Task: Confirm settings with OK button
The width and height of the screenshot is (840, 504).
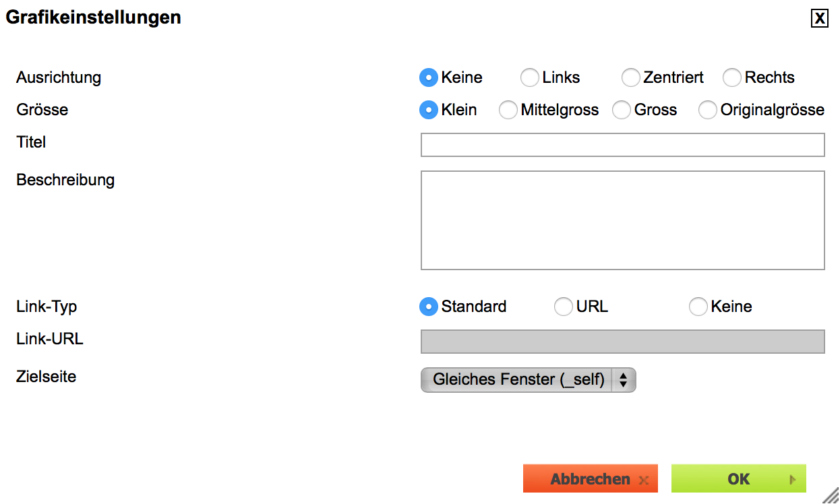Action: click(x=739, y=479)
